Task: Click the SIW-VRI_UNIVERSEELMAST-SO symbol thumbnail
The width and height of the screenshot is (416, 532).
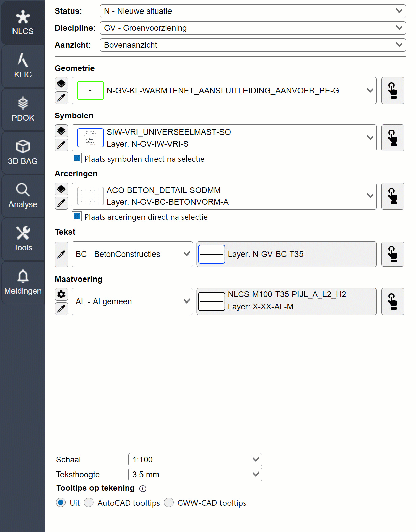Action: pos(90,138)
